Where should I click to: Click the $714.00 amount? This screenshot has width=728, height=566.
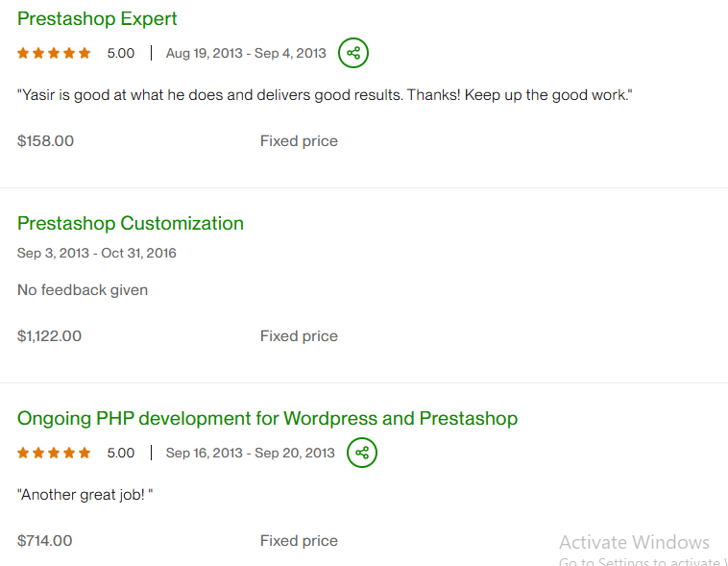coord(45,541)
